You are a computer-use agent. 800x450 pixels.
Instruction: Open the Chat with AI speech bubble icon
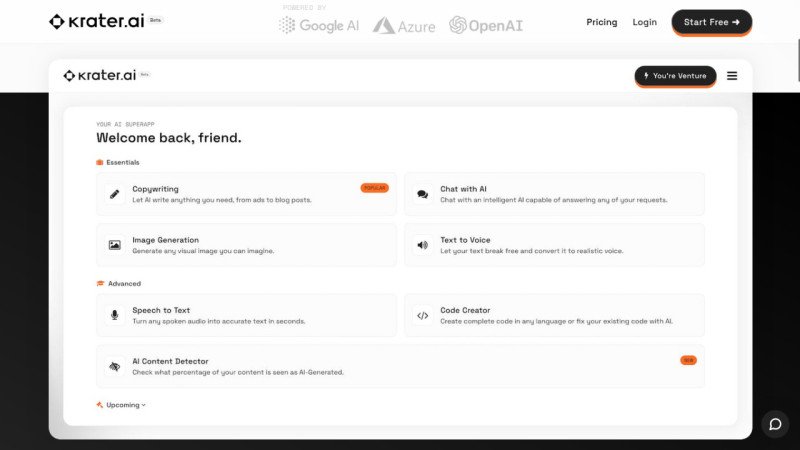[423, 194]
